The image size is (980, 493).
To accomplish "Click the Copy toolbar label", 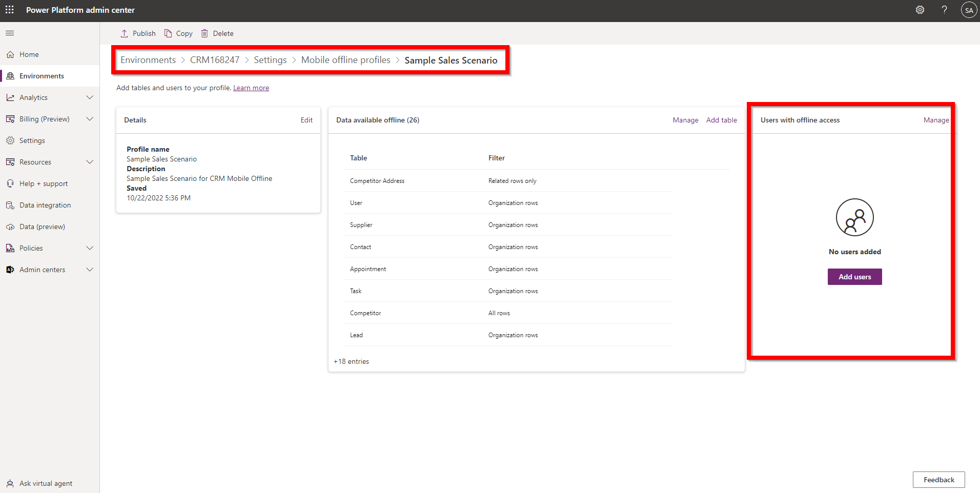I will point(185,33).
